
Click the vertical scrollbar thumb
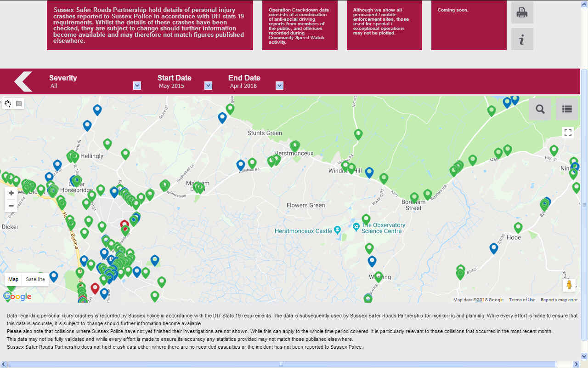point(584,205)
